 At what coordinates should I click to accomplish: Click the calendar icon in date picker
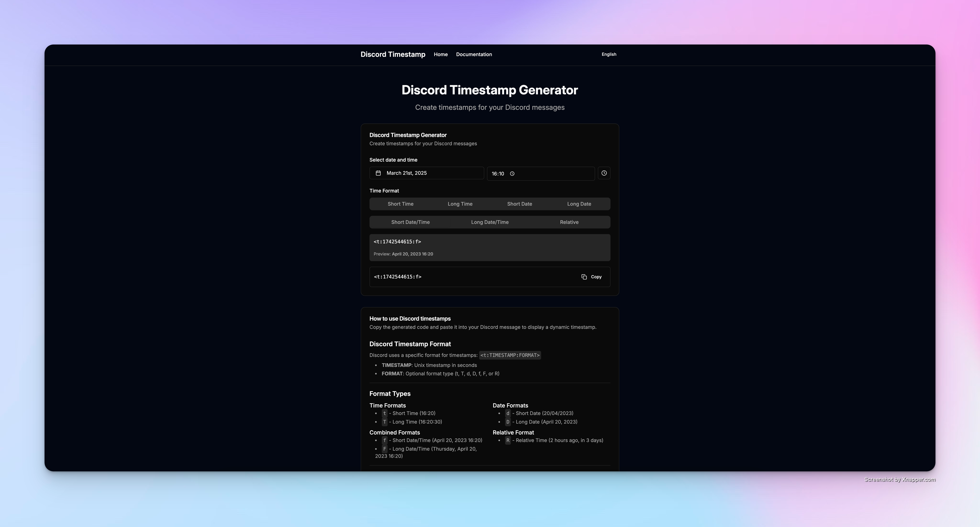378,173
